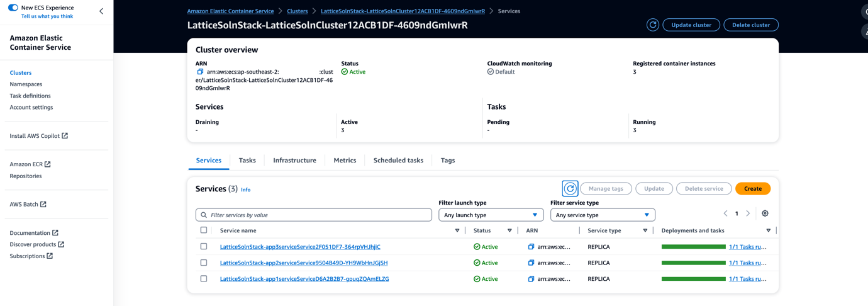Open 1/1 Tasks running link for app2service
This screenshot has height=306, width=868.
(748, 263)
